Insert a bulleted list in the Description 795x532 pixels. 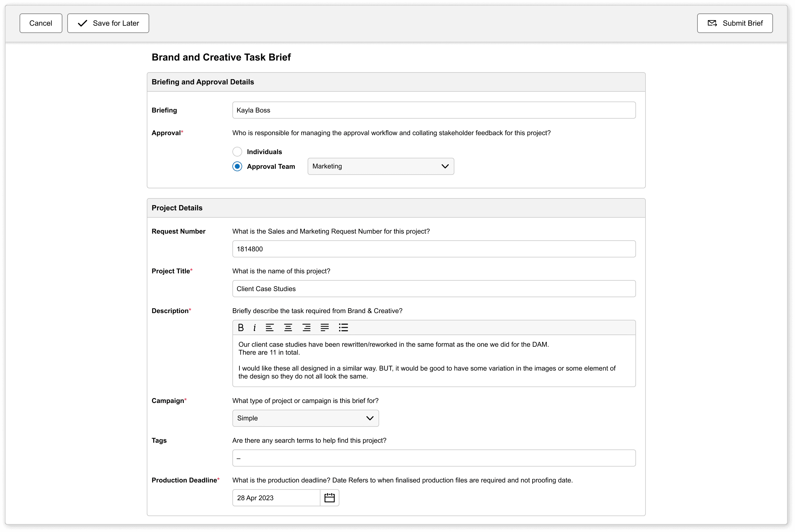(x=343, y=327)
